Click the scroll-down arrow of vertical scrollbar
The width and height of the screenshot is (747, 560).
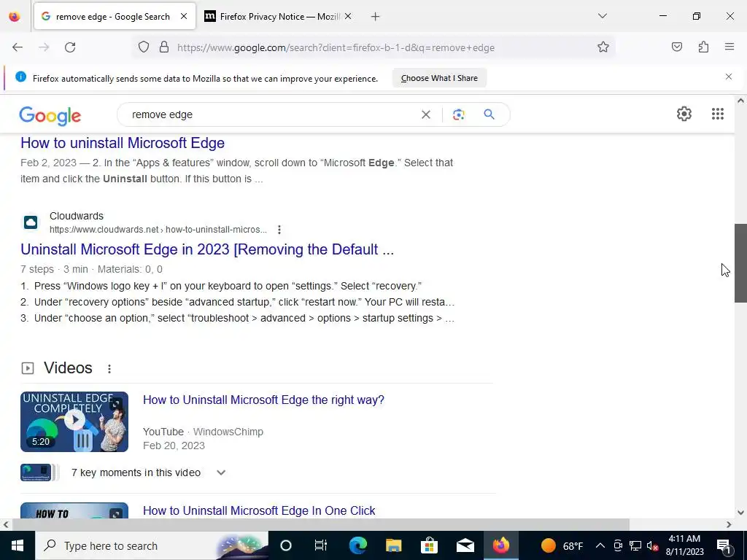coord(740,513)
